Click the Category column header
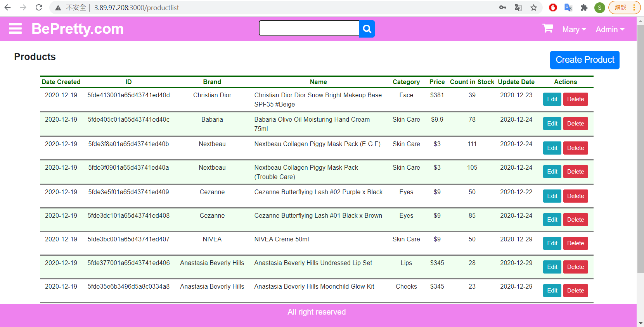 point(406,82)
